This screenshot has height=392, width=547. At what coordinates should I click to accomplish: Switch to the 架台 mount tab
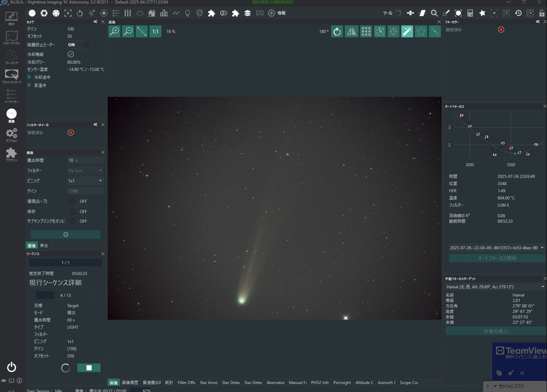click(x=44, y=245)
